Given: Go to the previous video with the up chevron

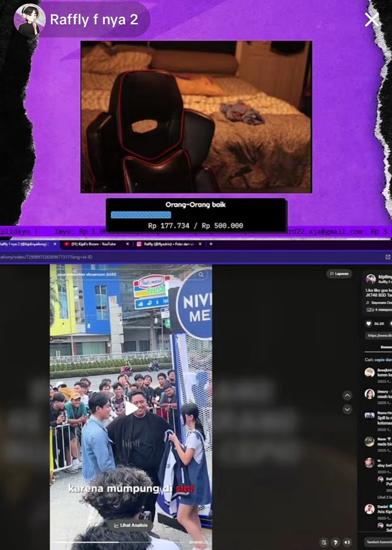Looking at the screenshot, I should coord(347,395).
